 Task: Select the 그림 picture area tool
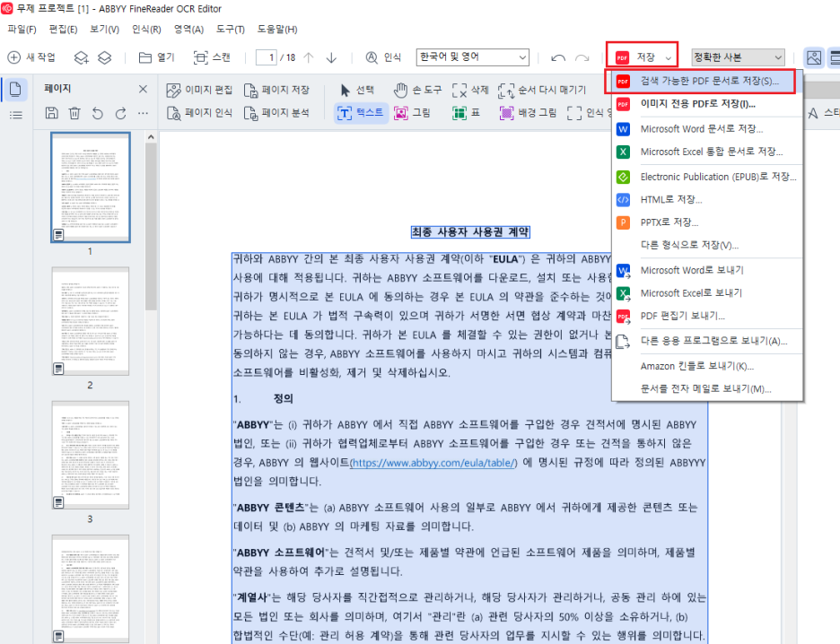tap(412, 113)
